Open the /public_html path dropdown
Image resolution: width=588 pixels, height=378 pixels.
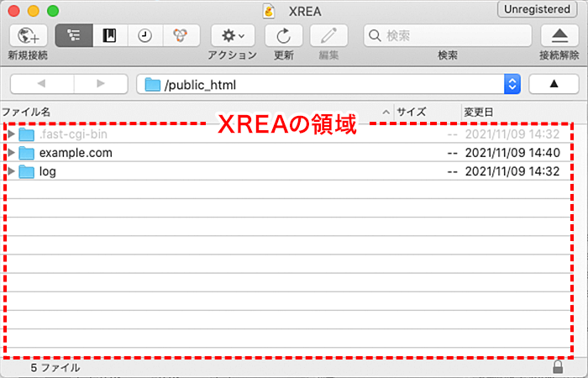click(x=512, y=84)
